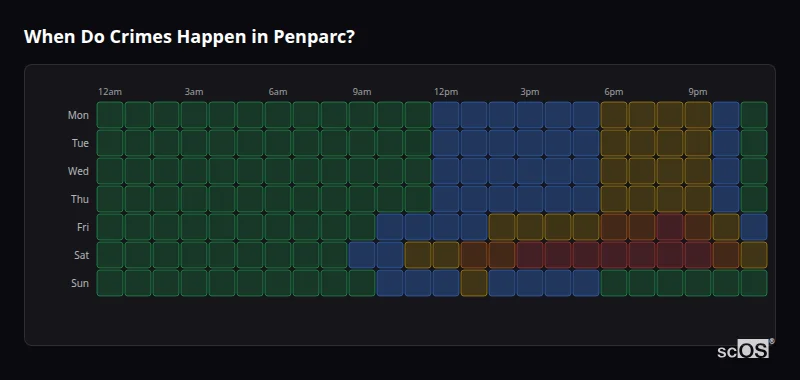Click the '9am' column header
This screenshot has width=800, height=380.
click(x=362, y=92)
